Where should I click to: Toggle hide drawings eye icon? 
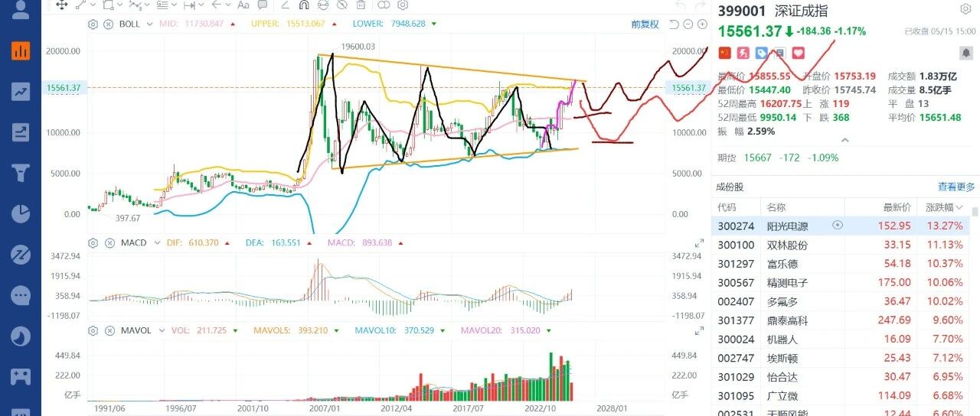(342, 5)
